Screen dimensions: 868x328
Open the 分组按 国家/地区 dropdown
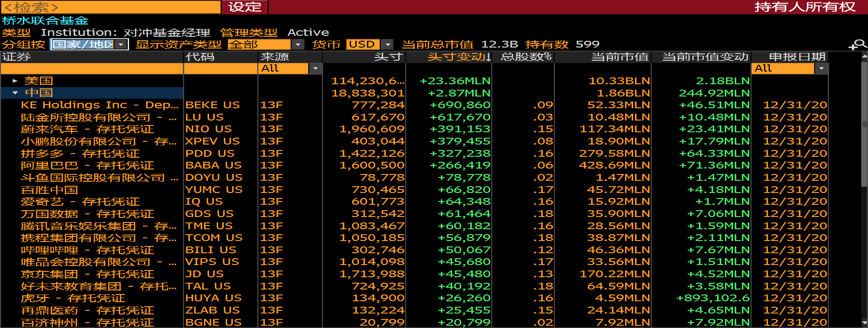coord(90,44)
